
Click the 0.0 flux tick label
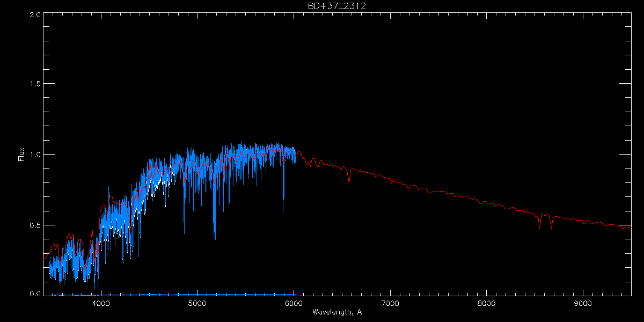pyautogui.click(x=35, y=293)
